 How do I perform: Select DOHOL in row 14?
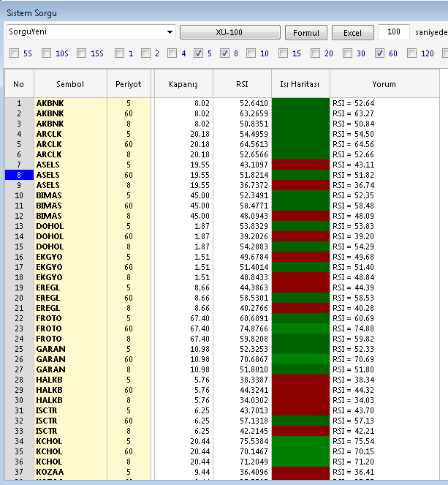click(x=50, y=236)
